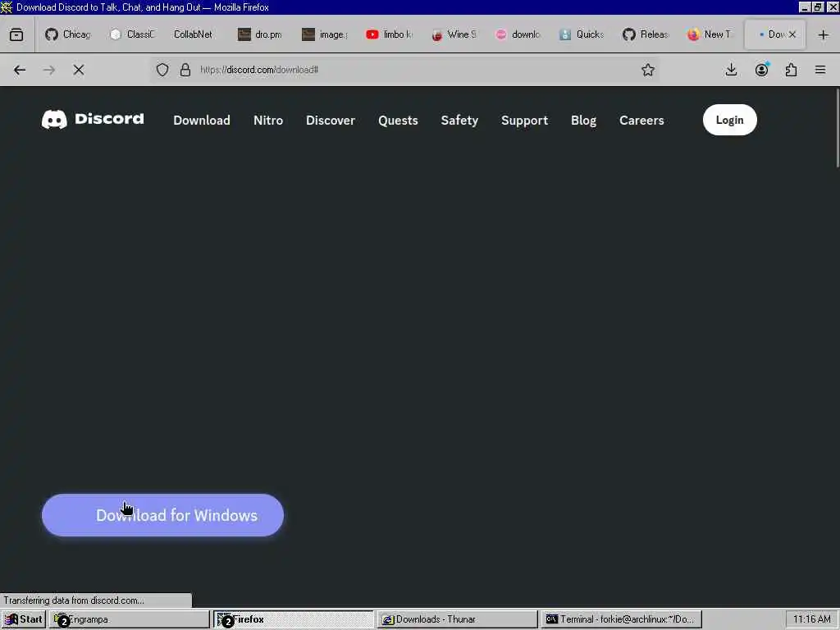Switch to the Terminal window in taskbar

(622, 619)
